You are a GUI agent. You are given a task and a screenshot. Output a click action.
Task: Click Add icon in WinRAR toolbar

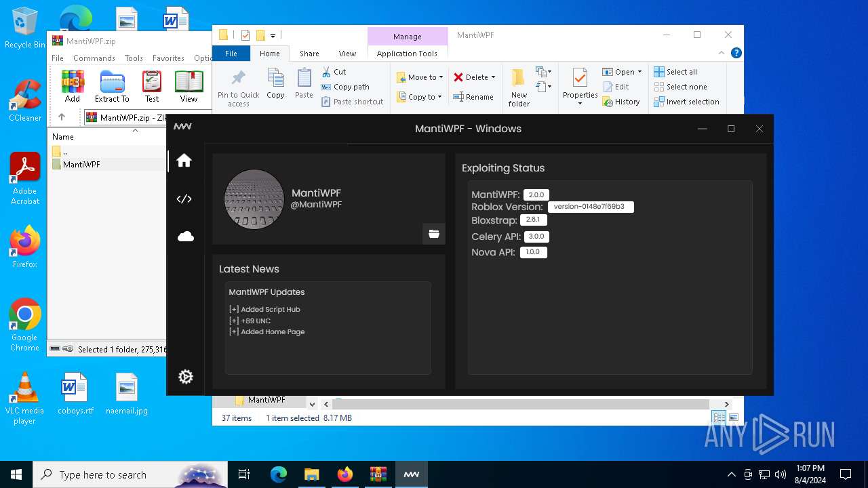[73, 86]
